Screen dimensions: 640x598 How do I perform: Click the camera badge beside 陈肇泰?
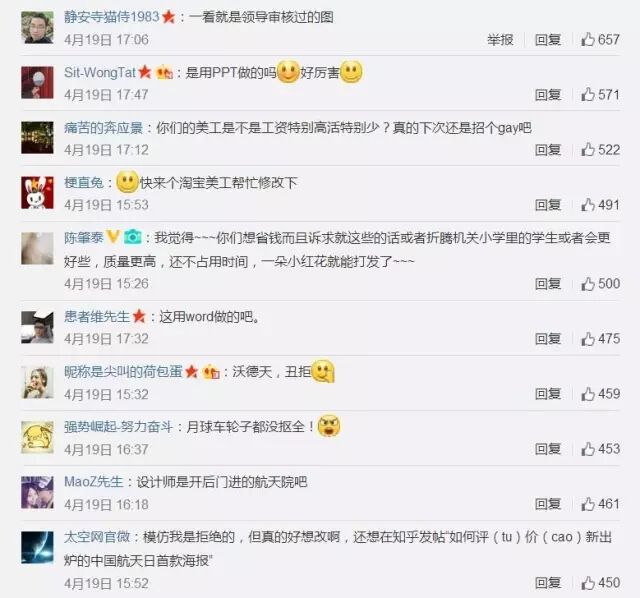pyautogui.click(x=133, y=237)
